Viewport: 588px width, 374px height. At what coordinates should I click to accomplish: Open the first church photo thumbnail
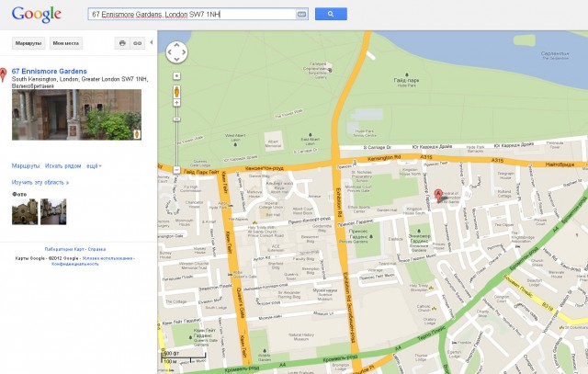(x=25, y=212)
